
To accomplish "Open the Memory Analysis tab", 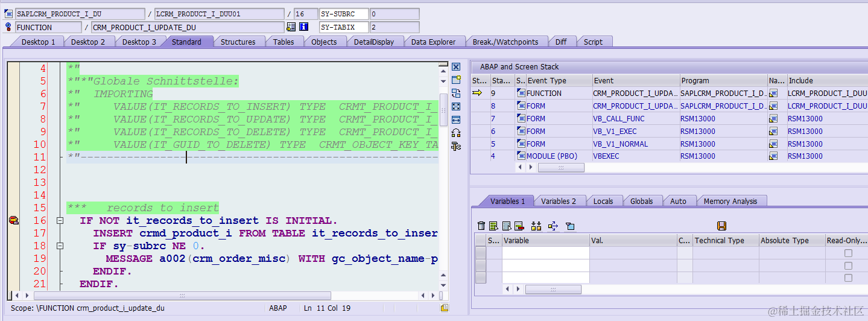I will (x=730, y=201).
